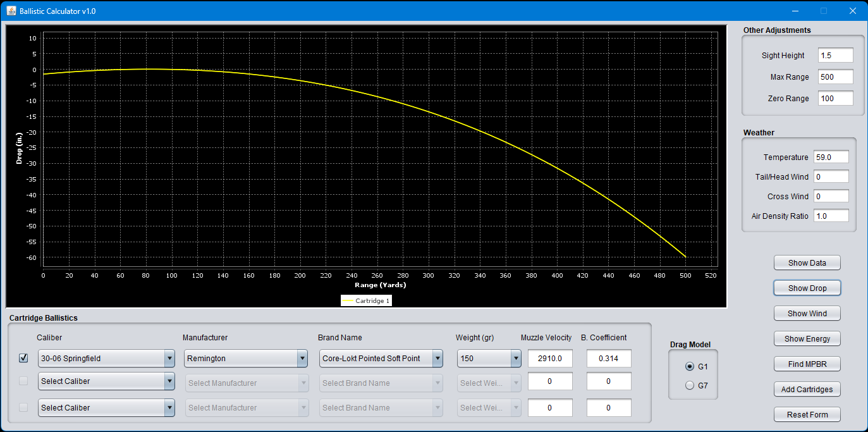Open the Remington manufacturer dropdown
Viewport: 868px width, 432px height.
click(x=247, y=359)
